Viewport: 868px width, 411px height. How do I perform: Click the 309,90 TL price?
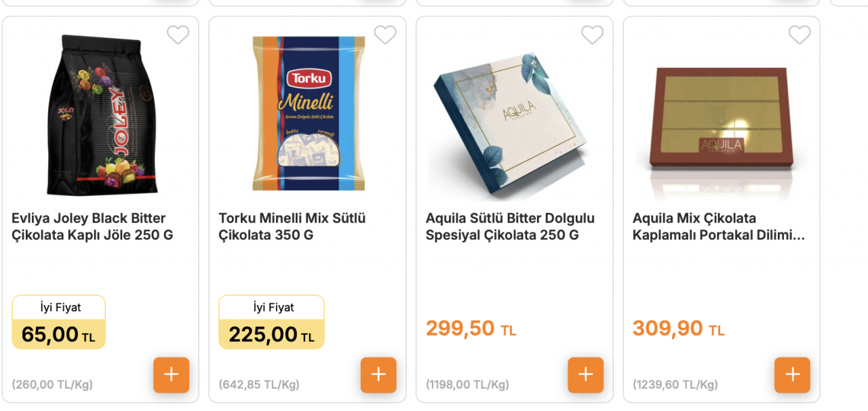(x=678, y=328)
